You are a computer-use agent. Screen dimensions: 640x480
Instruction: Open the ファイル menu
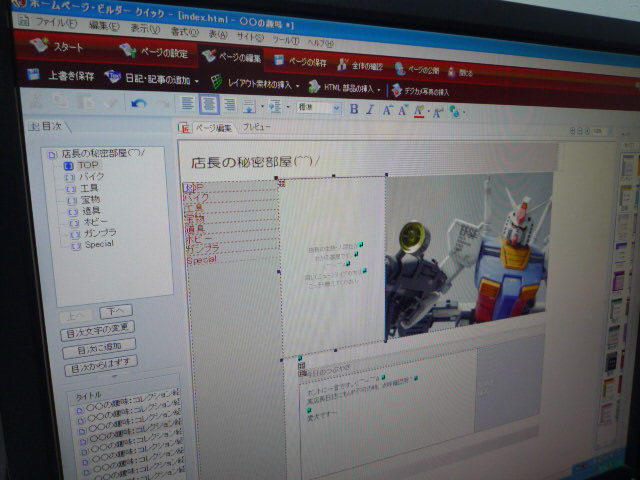click(56, 23)
